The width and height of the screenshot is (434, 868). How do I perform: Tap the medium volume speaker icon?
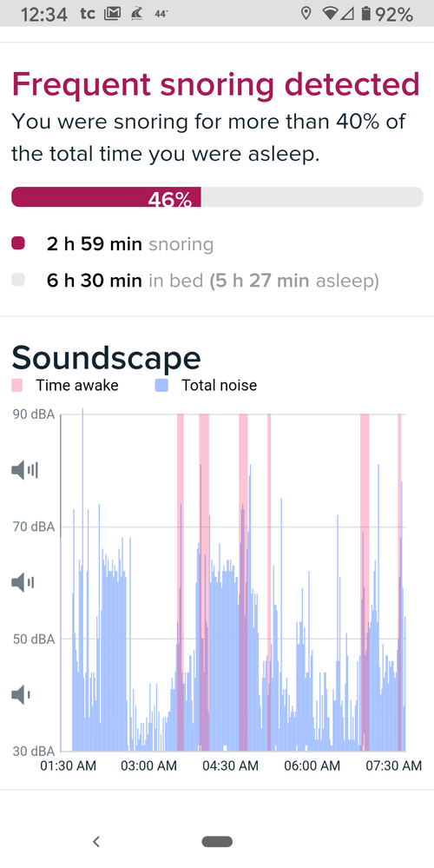[22, 582]
